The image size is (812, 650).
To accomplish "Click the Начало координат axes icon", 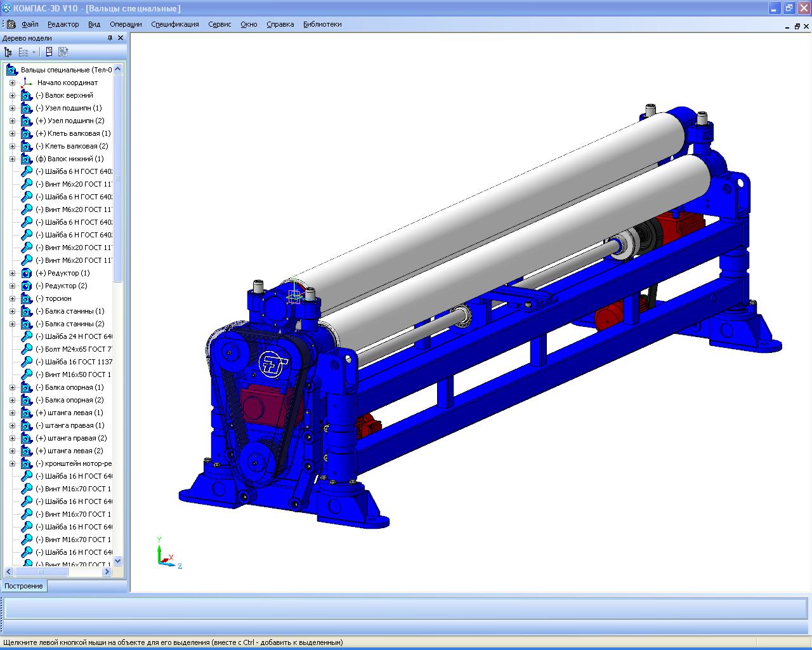I will (x=27, y=83).
